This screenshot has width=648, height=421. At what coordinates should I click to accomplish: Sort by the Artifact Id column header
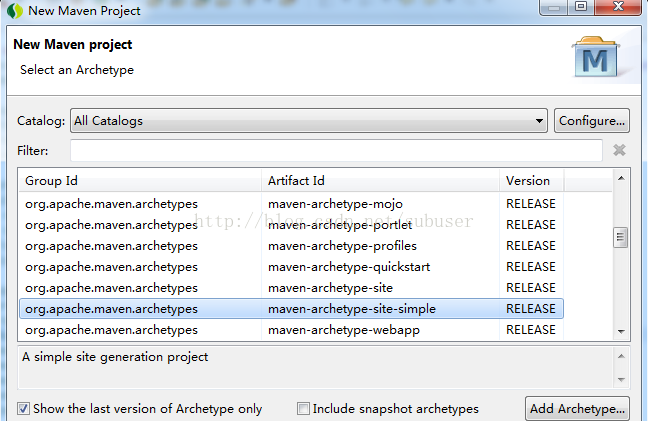coord(380,181)
